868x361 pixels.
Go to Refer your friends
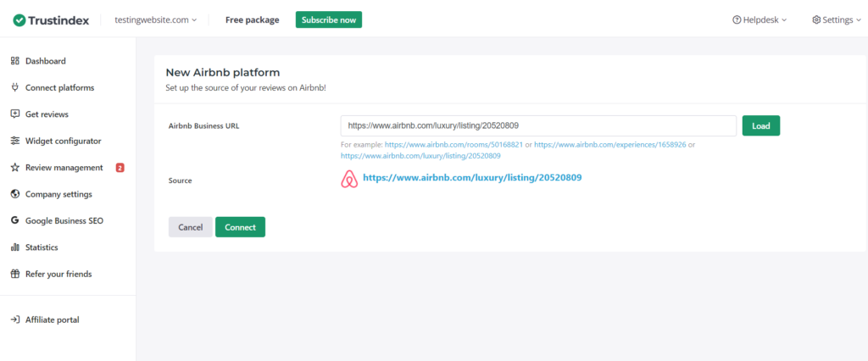58,274
